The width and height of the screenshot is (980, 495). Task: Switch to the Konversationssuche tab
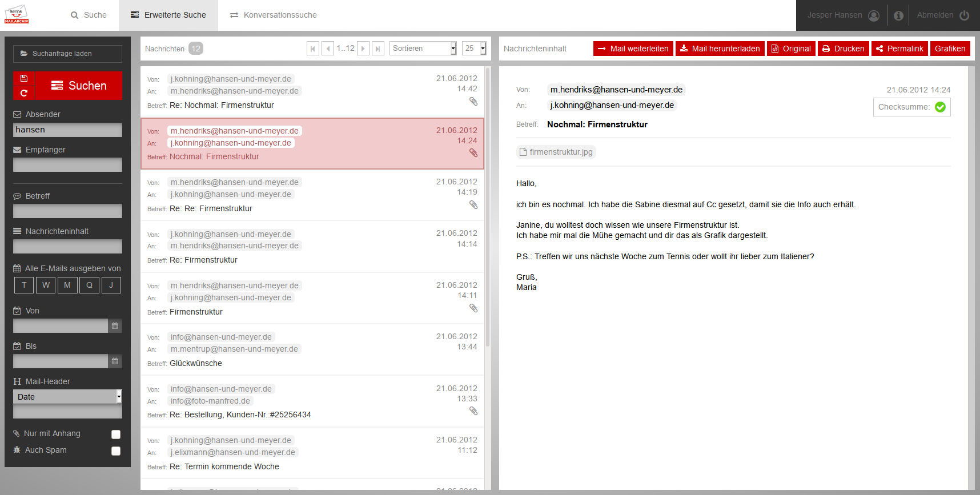click(x=274, y=15)
